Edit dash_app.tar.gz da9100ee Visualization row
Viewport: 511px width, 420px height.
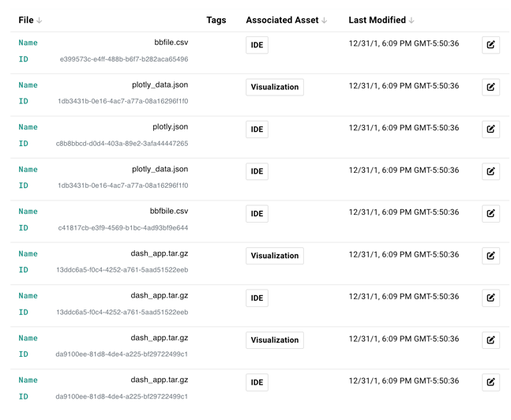click(x=490, y=340)
